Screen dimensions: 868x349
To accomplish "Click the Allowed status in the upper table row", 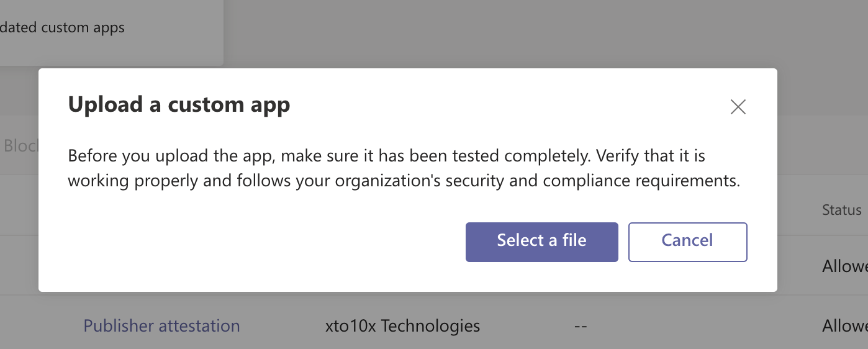I will point(845,266).
